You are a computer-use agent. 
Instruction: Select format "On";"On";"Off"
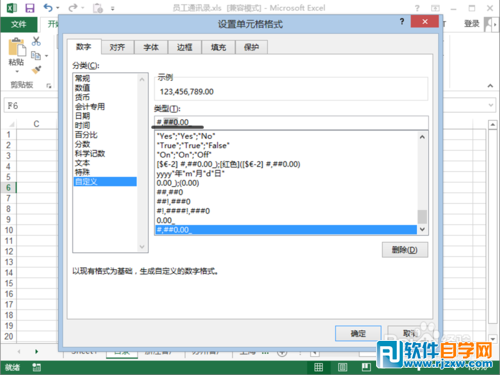pos(286,155)
